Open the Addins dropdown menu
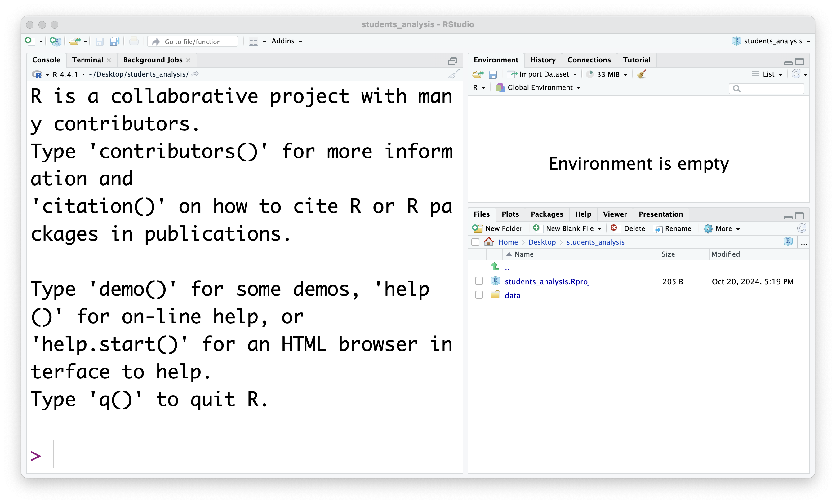Viewport: 836px width, 504px height. click(286, 41)
